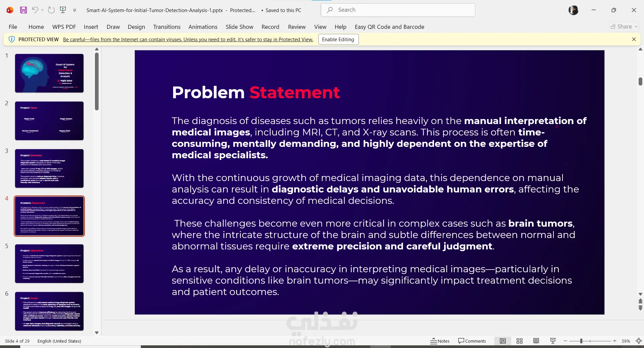644x348 pixels.
Task: Select slide 6 Project Scope thumbnail
Action: click(x=49, y=311)
